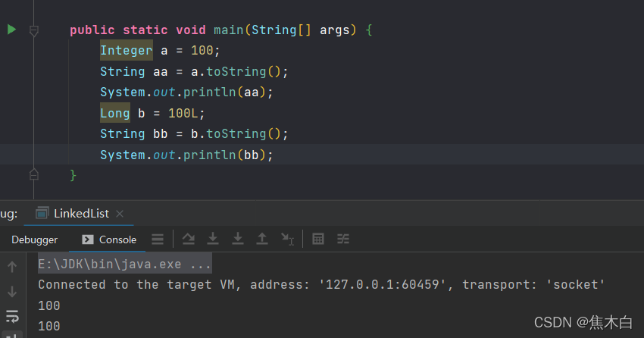Screen dimensions: 644x338
Task: Switch to the Console tab
Action: pyautogui.click(x=110, y=239)
